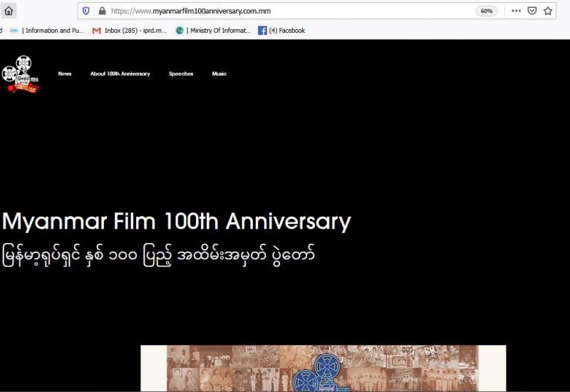Image resolution: width=570 pixels, height=392 pixels.
Task: Open the Music menu item
Action: tap(219, 73)
